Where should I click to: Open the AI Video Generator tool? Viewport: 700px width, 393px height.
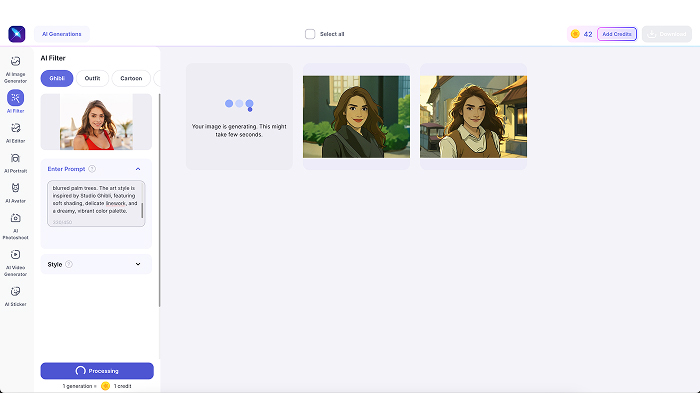16,263
